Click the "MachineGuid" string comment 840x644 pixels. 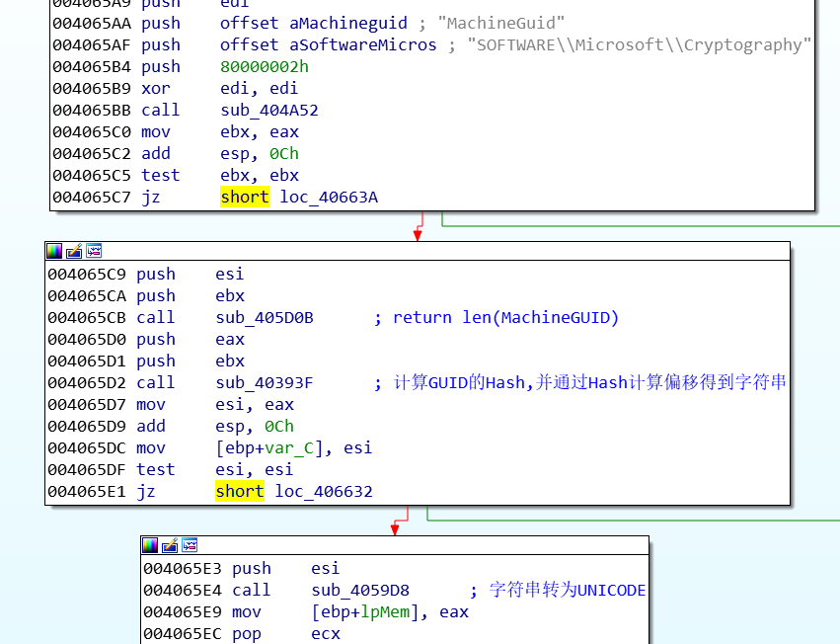(500, 24)
